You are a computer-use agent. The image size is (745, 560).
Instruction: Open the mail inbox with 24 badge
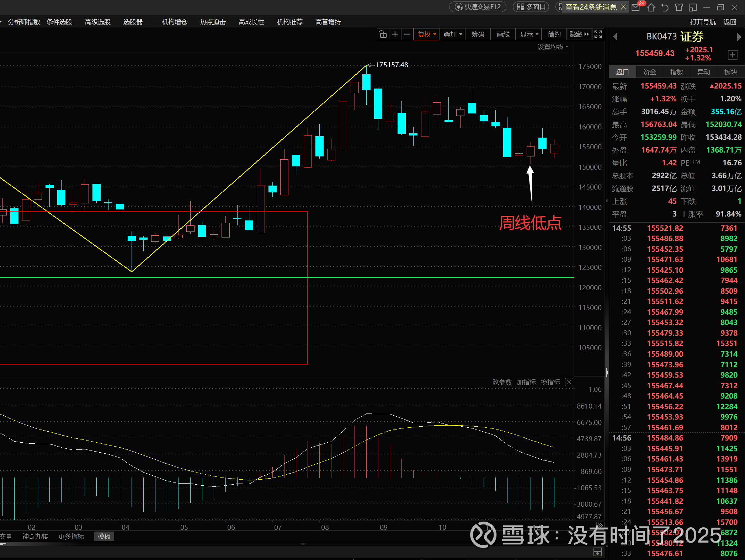click(x=636, y=7)
